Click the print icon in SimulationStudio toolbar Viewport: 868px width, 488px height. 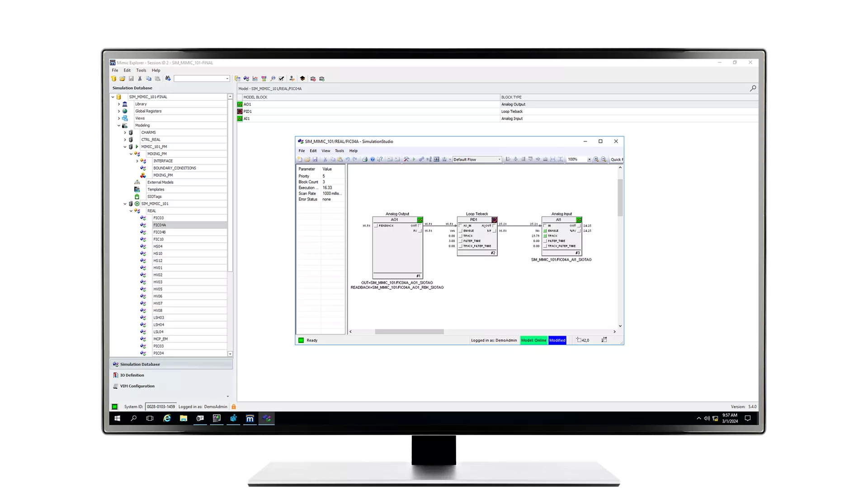365,159
